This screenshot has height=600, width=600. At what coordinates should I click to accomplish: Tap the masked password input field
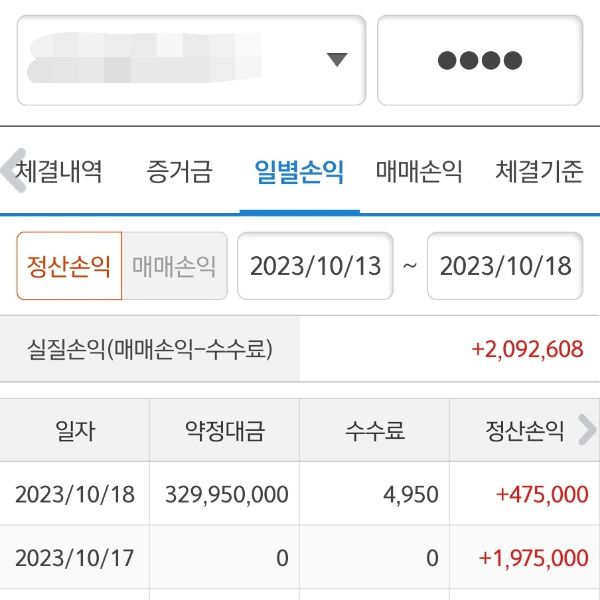479,60
